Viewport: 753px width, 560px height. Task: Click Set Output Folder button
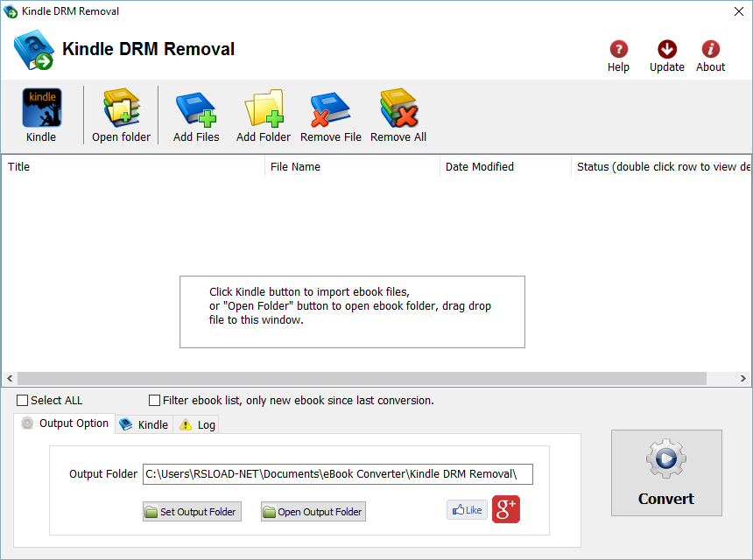[192, 512]
